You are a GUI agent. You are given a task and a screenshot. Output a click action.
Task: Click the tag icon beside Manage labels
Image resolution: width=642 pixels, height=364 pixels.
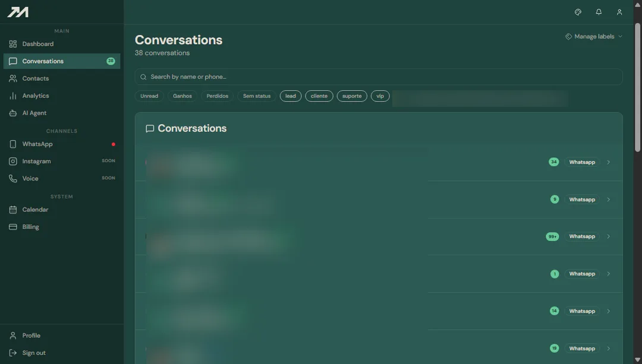(568, 36)
